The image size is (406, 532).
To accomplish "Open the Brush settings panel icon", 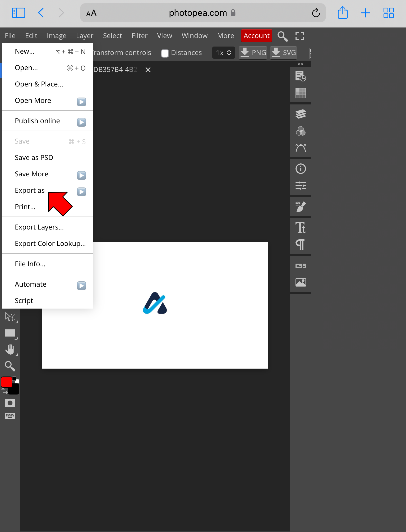I will point(301,207).
